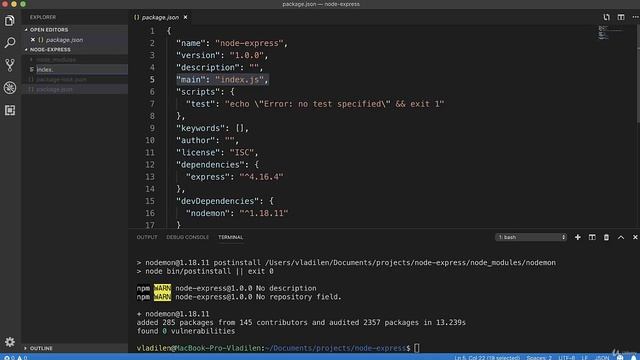Screen dimensions: 640x360
Task: Split the terminal panel
Action: click(x=592, y=237)
